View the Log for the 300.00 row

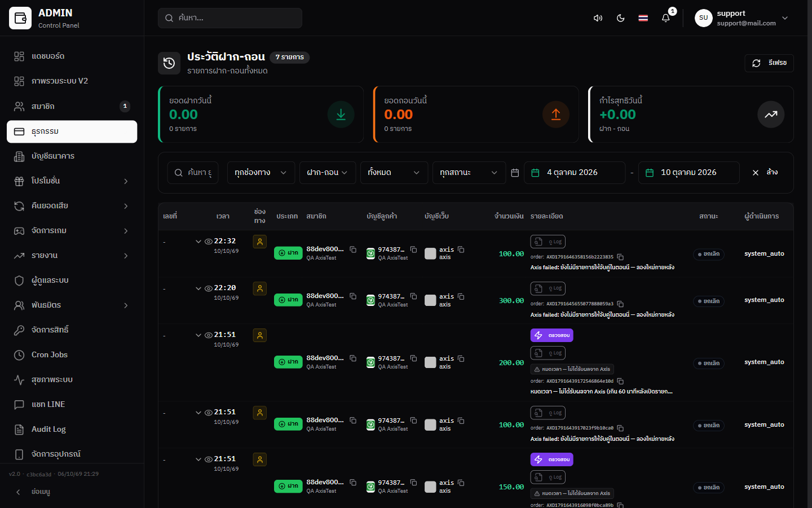click(548, 288)
